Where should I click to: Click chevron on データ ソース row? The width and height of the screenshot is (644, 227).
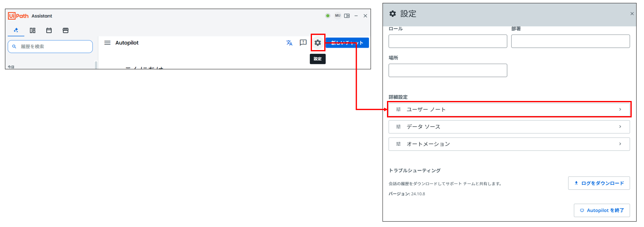tap(620, 127)
